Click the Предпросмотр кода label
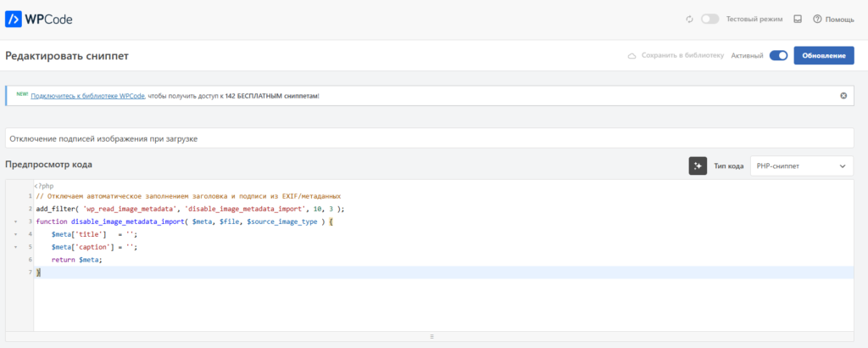 coord(48,164)
